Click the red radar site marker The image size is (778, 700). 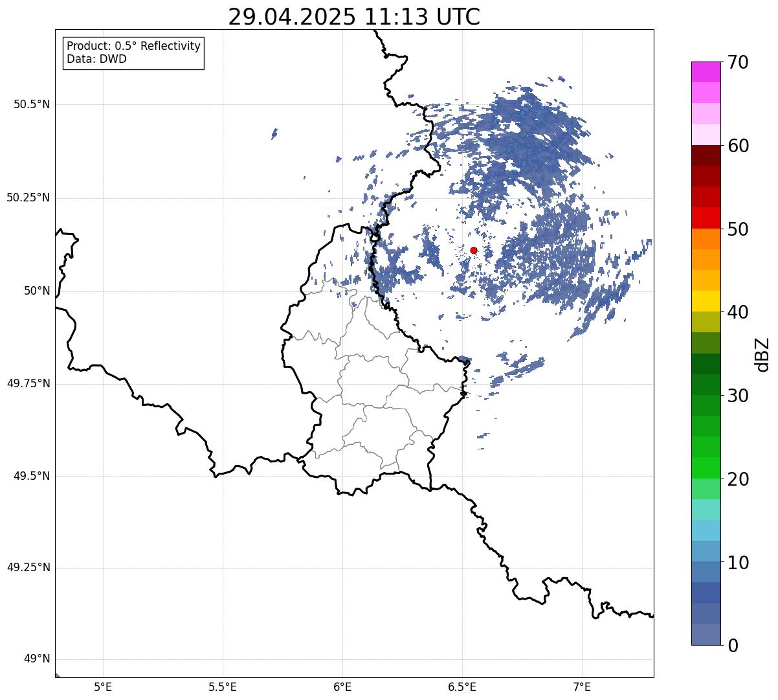[474, 250]
